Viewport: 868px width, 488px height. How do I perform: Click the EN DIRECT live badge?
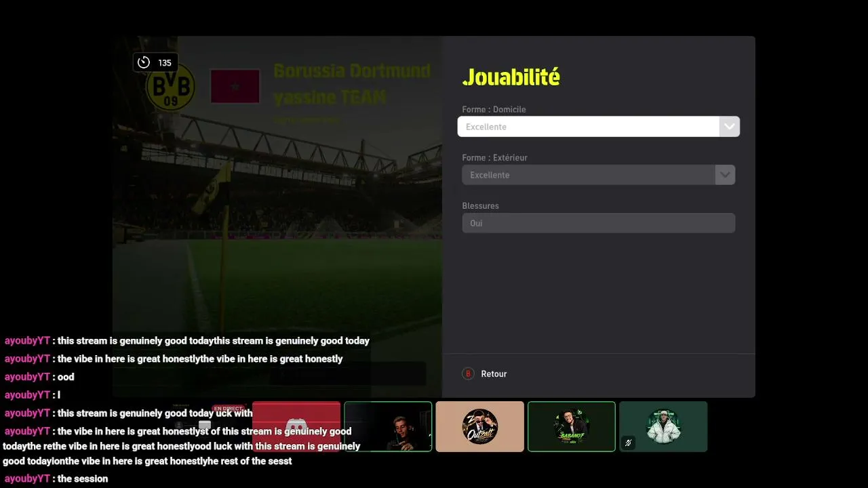point(229,409)
